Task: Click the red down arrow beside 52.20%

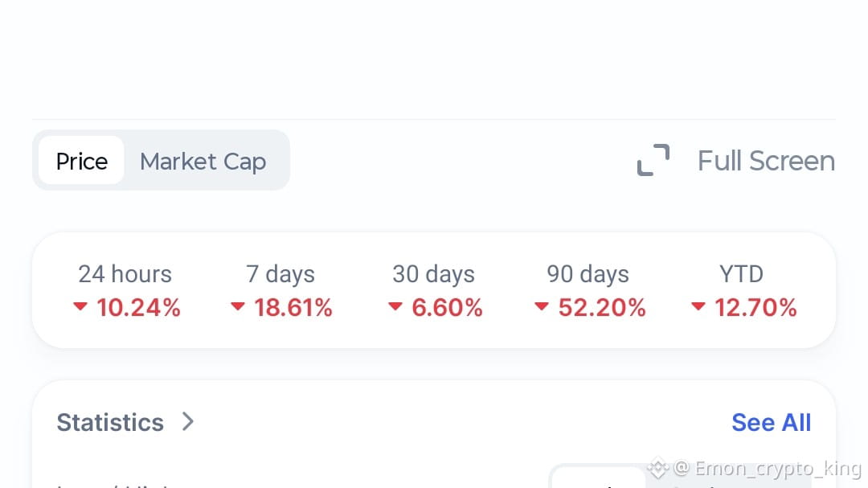Action: click(x=542, y=306)
